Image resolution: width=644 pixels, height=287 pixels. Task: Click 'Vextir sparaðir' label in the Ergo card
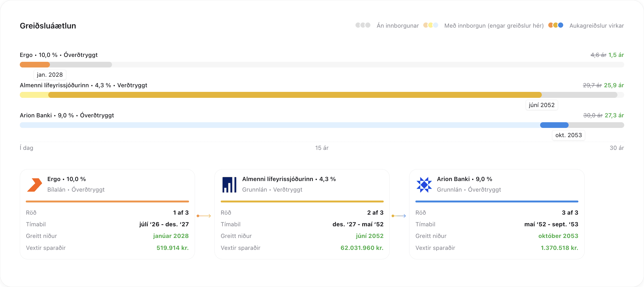pos(46,248)
